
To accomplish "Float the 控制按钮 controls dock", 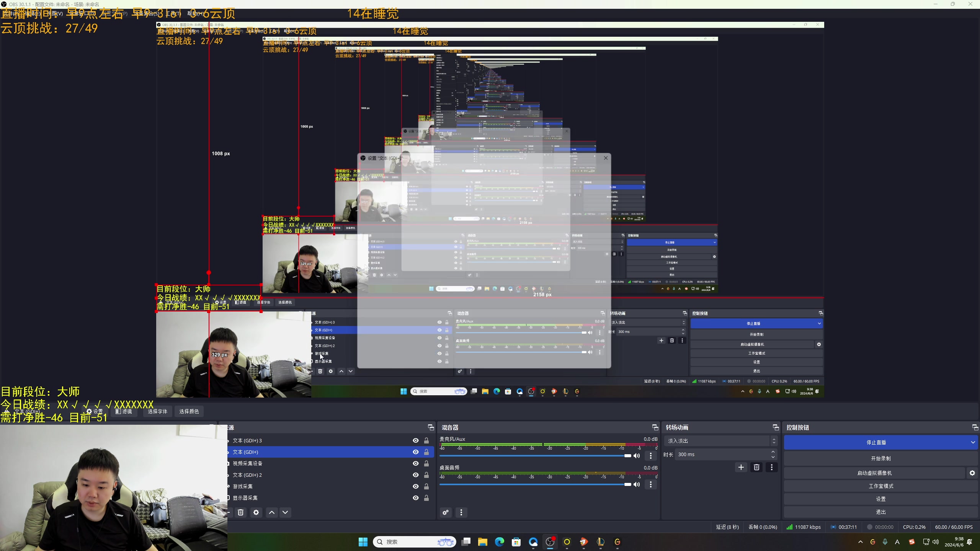I will (975, 427).
